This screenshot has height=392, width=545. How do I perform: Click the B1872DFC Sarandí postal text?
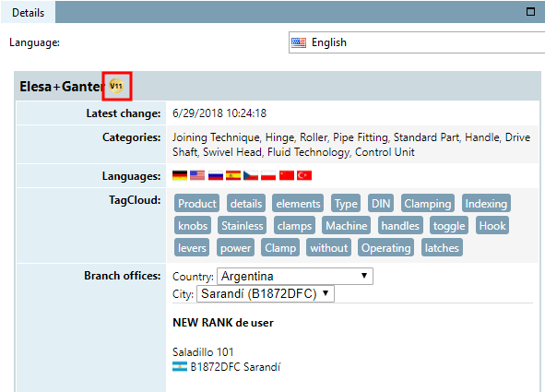coord(235,366)
